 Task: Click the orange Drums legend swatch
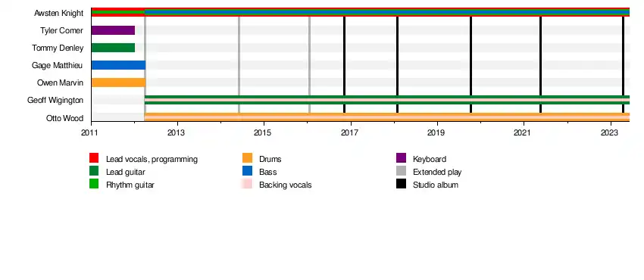pyautogui.click(x=247, y=158)
